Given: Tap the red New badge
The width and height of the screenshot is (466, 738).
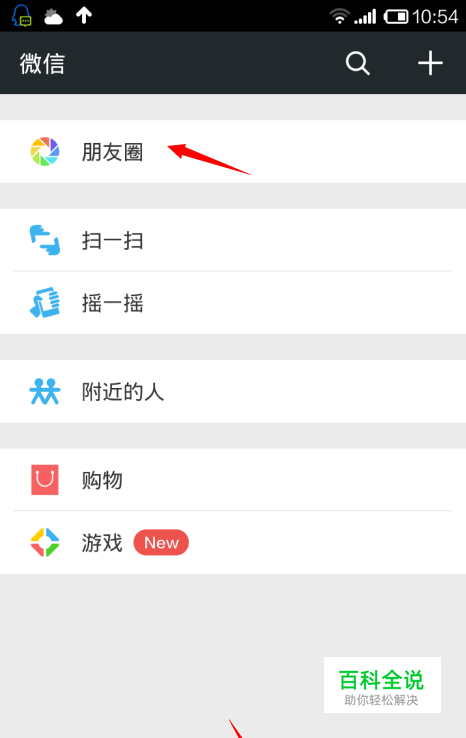Looking at the screenshot, I should 161,543.
